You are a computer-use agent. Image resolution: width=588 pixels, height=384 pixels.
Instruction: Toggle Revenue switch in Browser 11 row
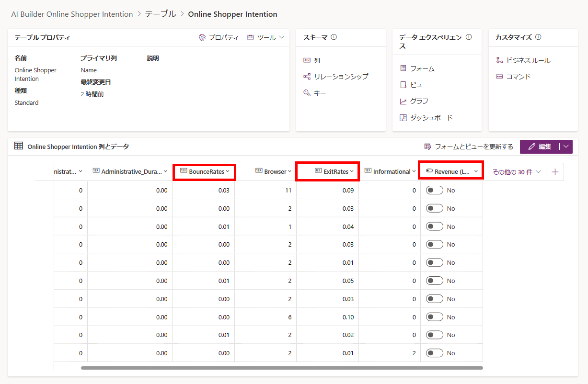(x=435, y=190)
